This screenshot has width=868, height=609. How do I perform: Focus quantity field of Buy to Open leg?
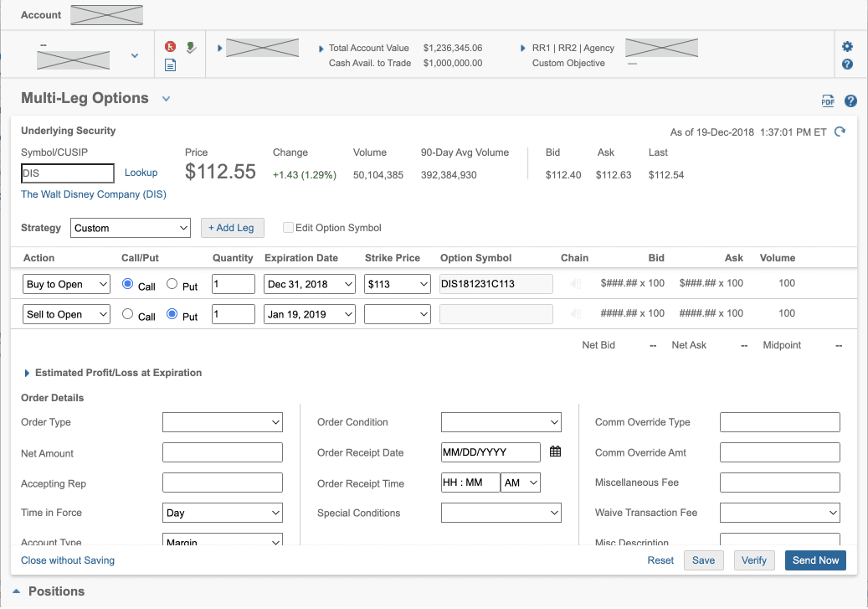coord(234,284)
